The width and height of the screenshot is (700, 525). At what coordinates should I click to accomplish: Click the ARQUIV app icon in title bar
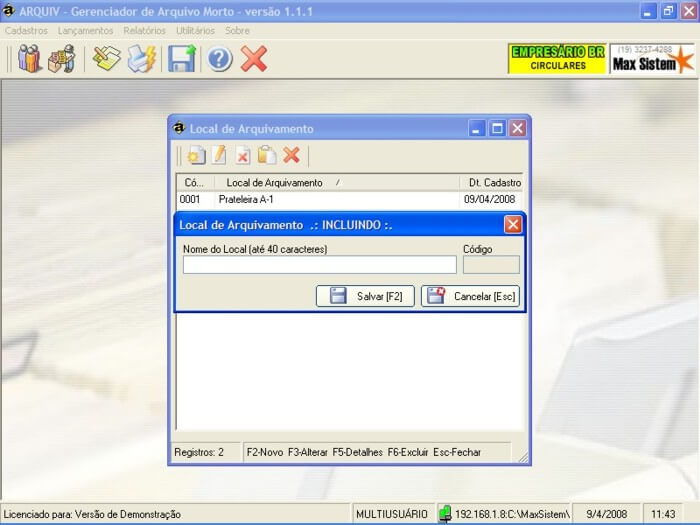click(8, 11)
